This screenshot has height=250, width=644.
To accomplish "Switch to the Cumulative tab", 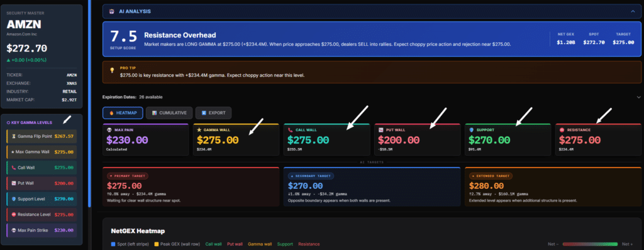I will [169, 113].
